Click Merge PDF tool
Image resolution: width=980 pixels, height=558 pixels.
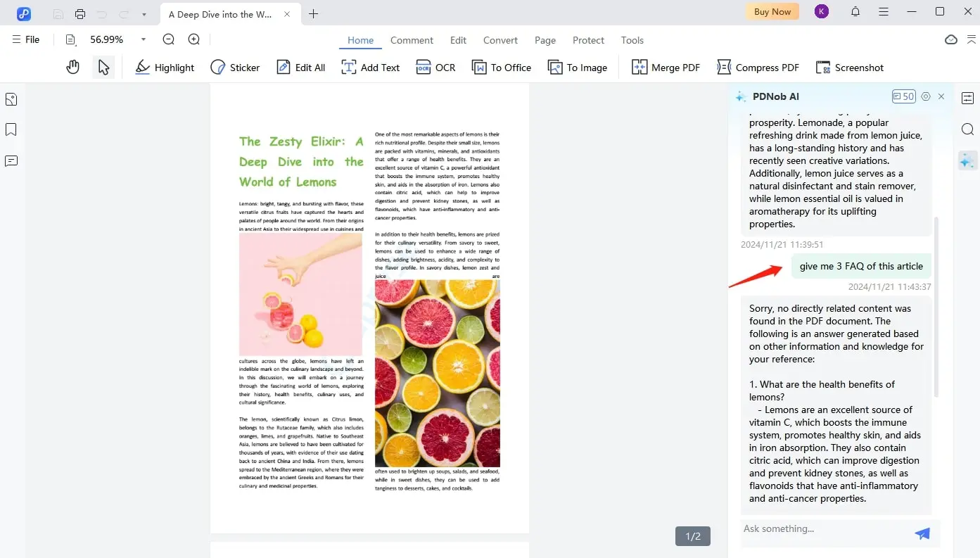coord(666,68)
